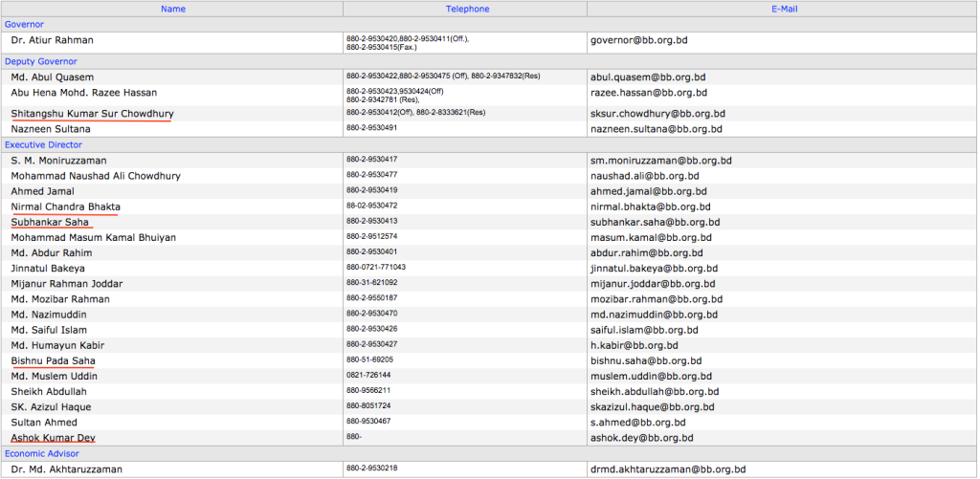Click email jinnatul.bakeya@bb.org.bd
Image resolution: width=980 pixels, height=479 pixels.
coord(654,269)
